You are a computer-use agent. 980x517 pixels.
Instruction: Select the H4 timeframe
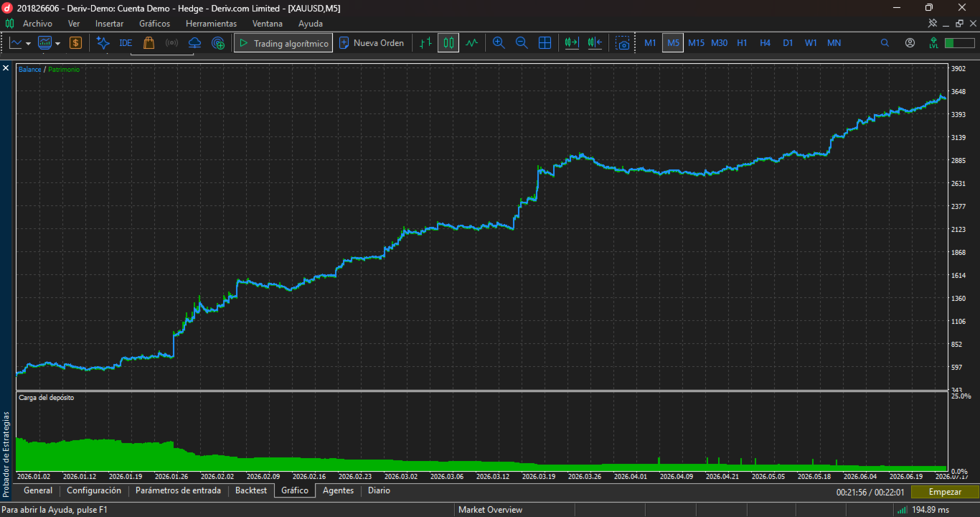pyautogui.click(x=765, y=43)
